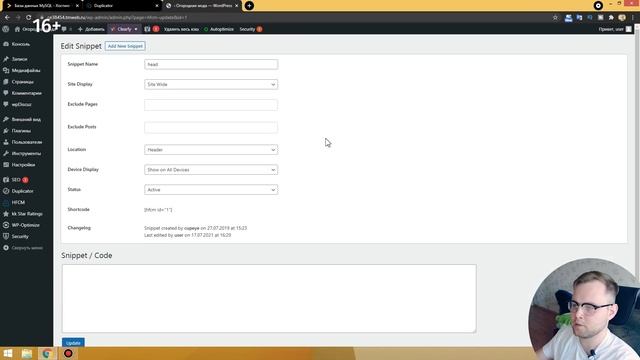Open Страницы in the sidebar
The height and width of the screenshot is (360, 640).
click(x=22, y=82)
